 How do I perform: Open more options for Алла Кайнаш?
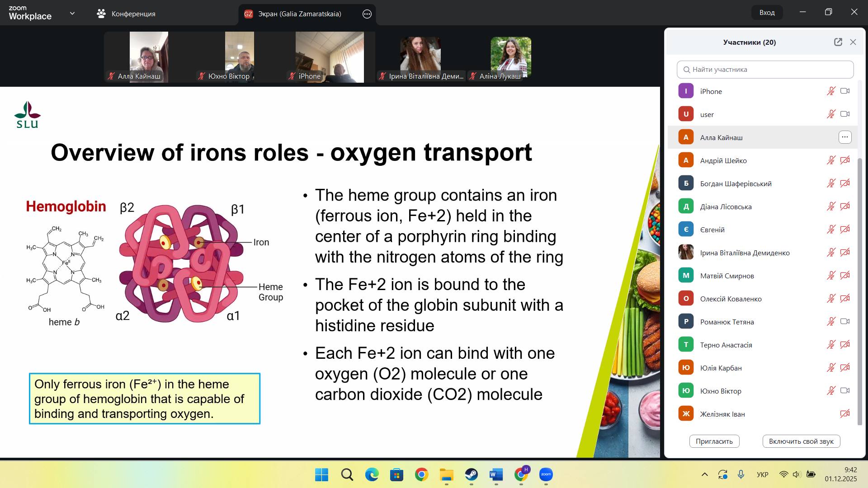click(845, 137)
